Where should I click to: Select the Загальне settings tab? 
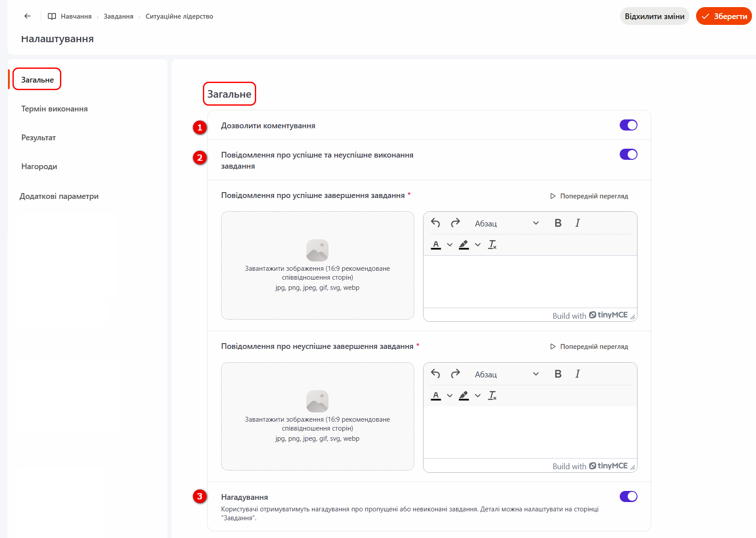tap(37, 80)
